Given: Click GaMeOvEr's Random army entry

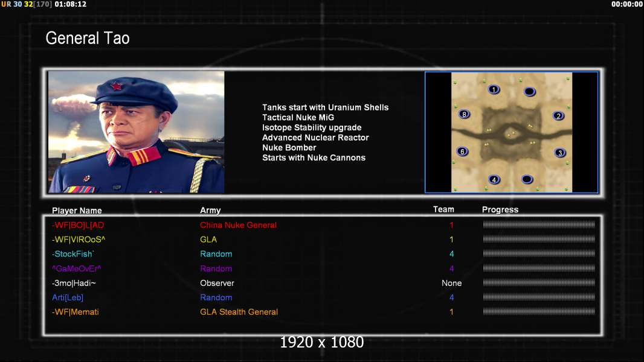Looking at the screenshot, I should 216,268.
